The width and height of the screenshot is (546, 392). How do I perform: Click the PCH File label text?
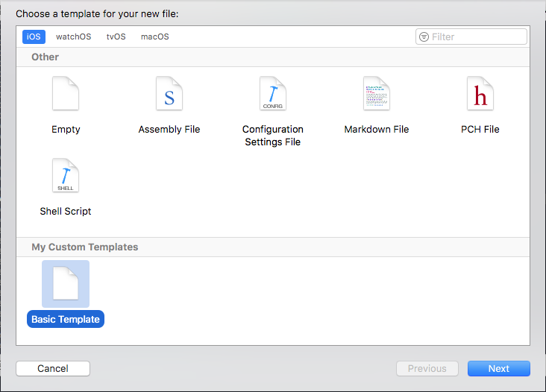click(x=480, y=129)
